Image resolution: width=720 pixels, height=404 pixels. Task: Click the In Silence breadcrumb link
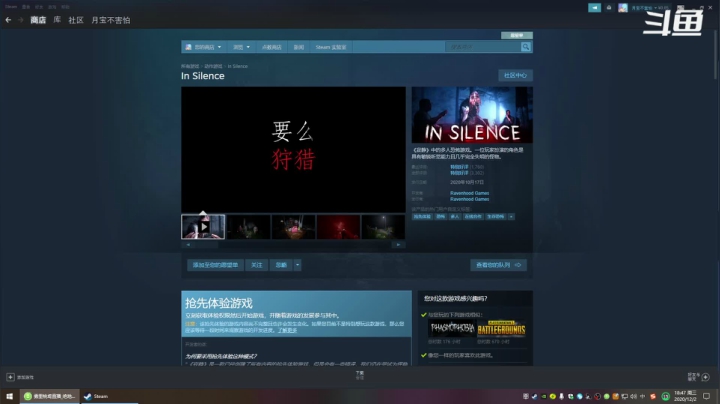coord(237,66)
